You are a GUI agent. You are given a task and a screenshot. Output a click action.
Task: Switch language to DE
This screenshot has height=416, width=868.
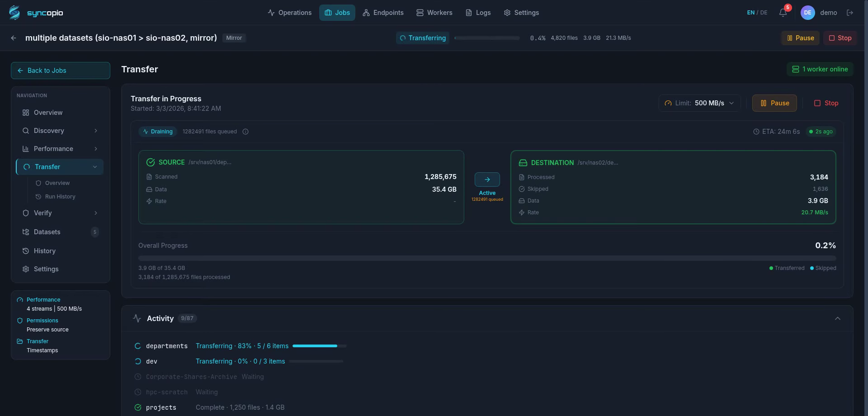(x=764, y=13)
